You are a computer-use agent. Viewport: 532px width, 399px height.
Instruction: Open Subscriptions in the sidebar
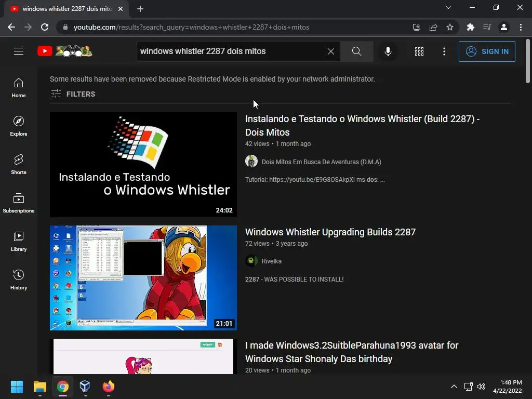pos(19,203)
